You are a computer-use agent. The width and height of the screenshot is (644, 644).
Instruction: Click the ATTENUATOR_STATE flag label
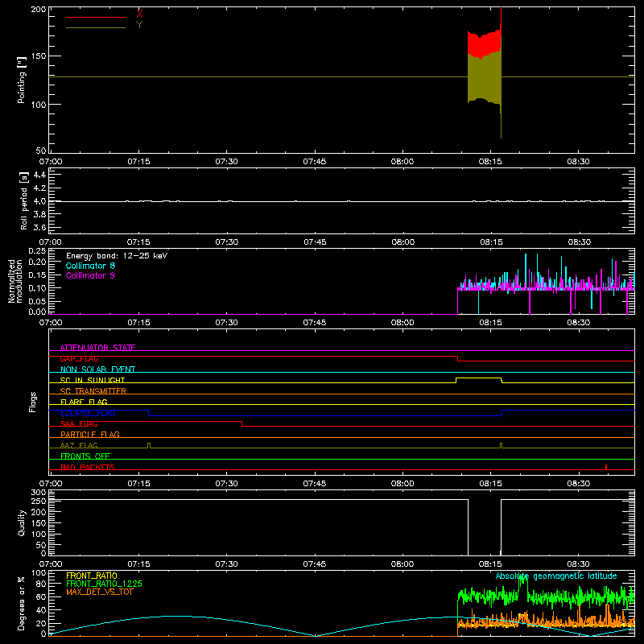tap(97, 348)
